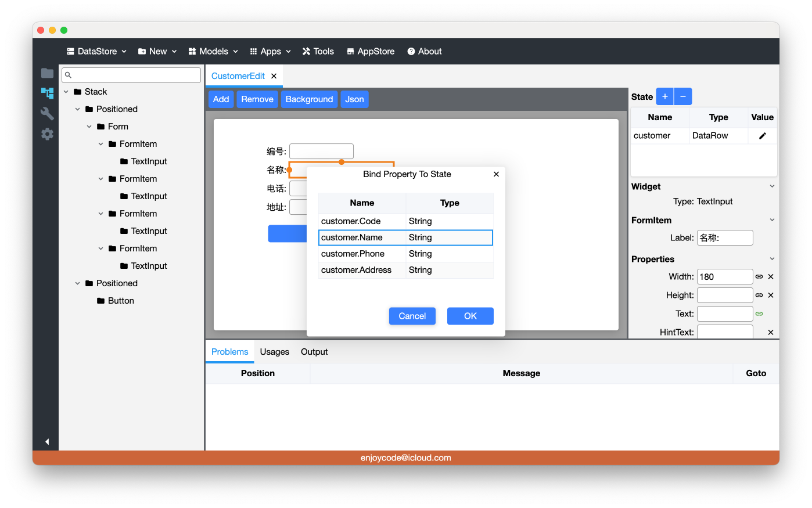The width and height of the screenshot is (812, 508).
Task: Collapse the Stack tree node
Action: (66, 92)
